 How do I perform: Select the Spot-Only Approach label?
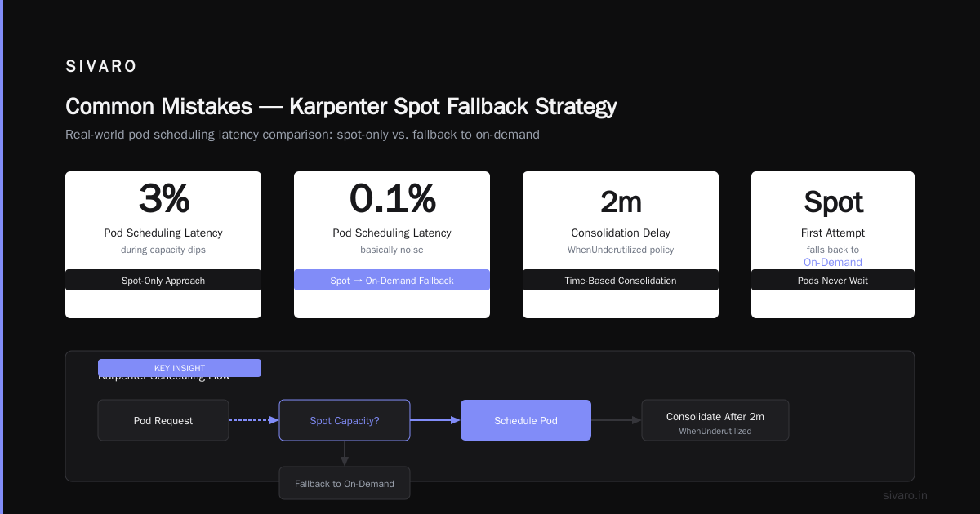(x=163, y=280)
